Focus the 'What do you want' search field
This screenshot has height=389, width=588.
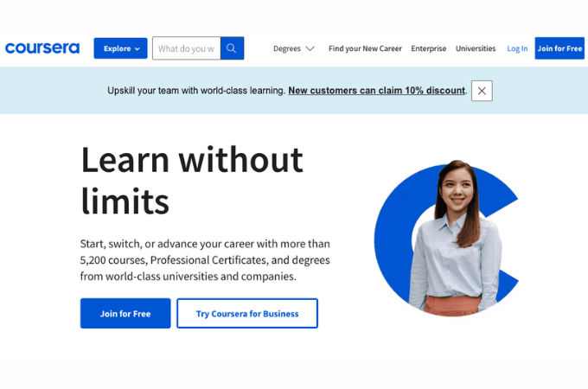click(x=187, y=48)
